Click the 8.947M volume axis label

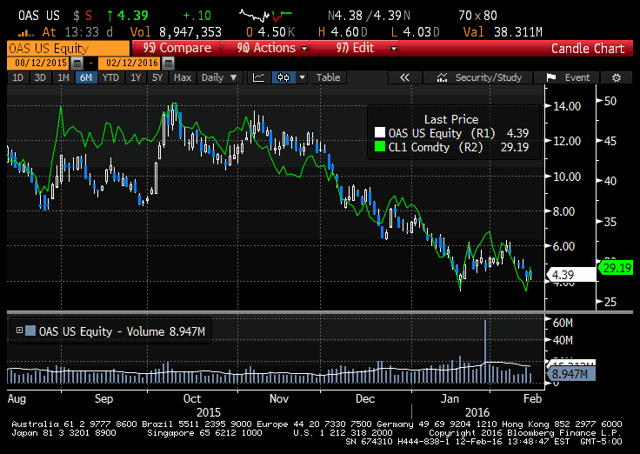pyautogui.click(x=569, y=374)
